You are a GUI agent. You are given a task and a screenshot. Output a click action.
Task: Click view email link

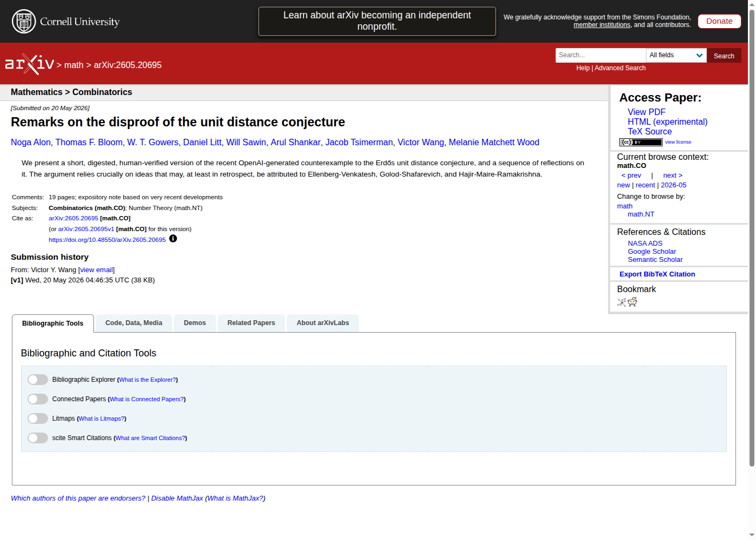(x=97, y=270)
